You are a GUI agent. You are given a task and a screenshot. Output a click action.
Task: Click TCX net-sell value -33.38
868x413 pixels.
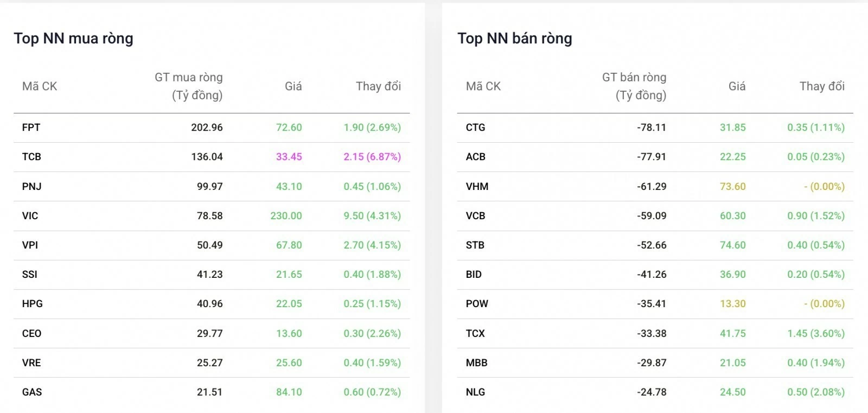pyautogui.click(x=652, y=334)
